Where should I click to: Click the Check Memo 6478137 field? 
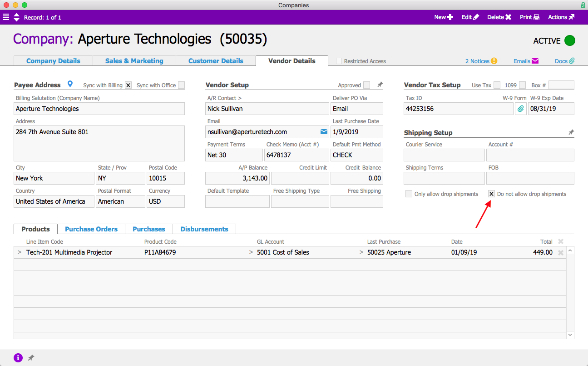click(x=296, y=155)
